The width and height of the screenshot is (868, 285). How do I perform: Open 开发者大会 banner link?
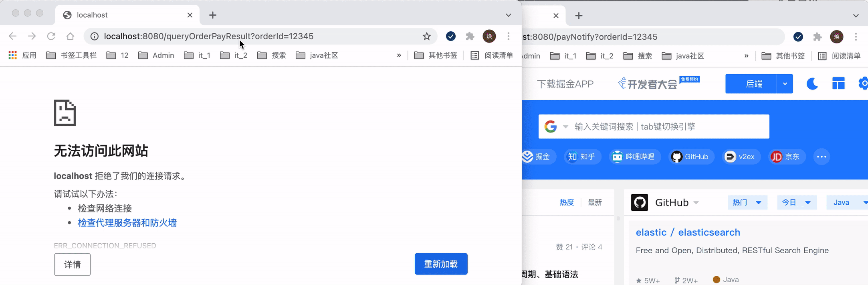click(x=658, y=83)
